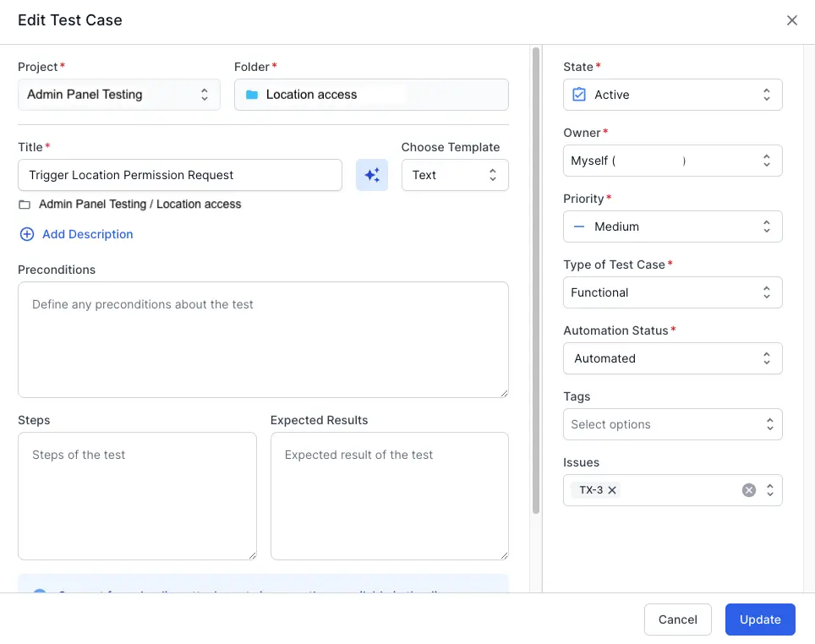Click the Active state checkmark icon

[x=579, y=95]
